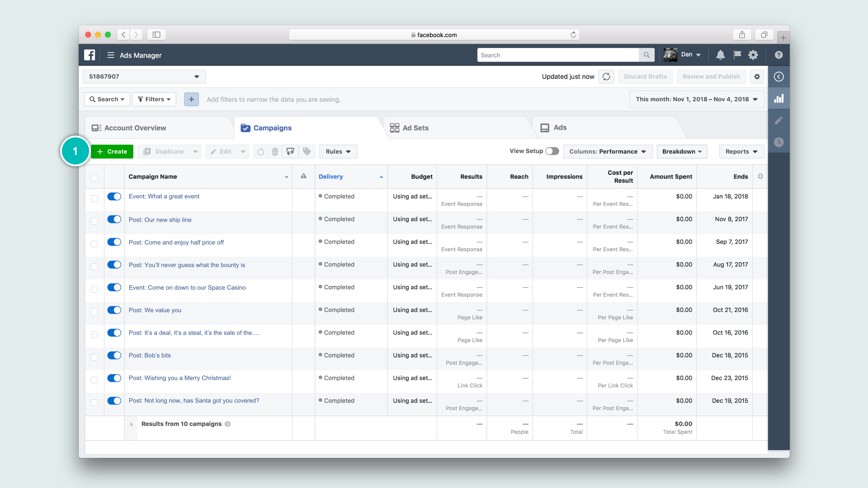This screenshot has width=868, height=488.
Task: Click the add column plus icon
Action: tap(760, 176)
